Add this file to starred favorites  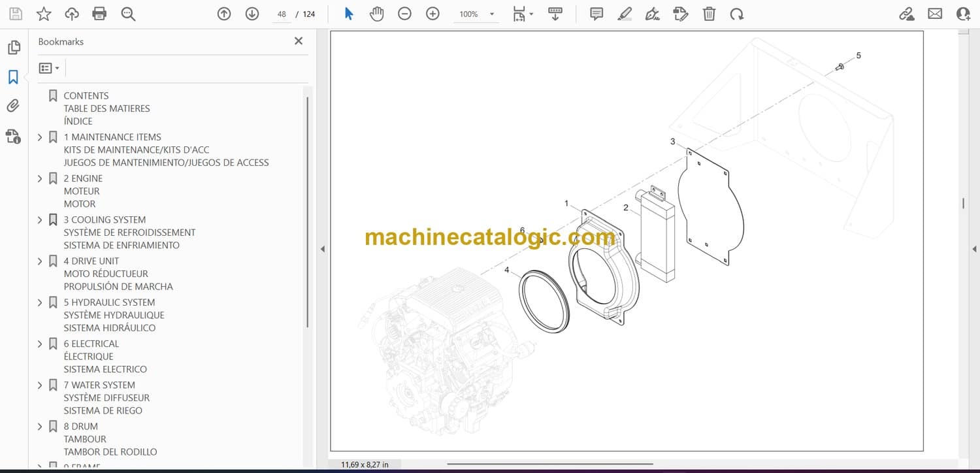pyautogui.click(x=44, y=14)
